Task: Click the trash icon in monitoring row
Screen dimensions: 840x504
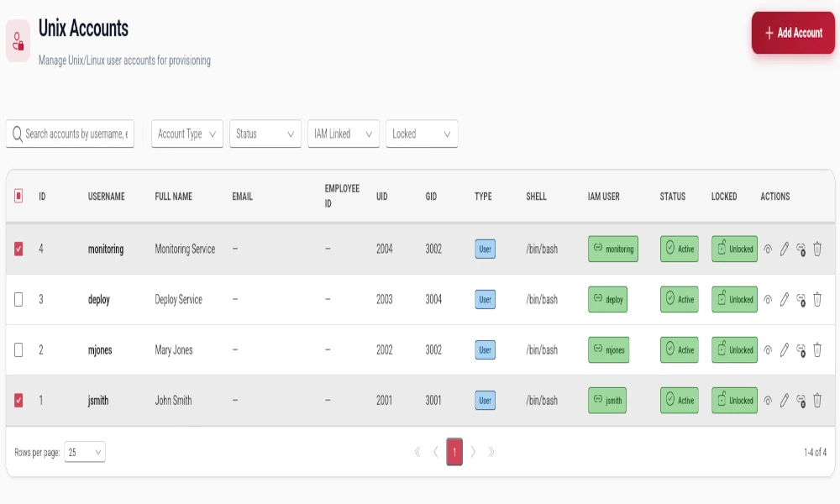Action: click(x=817, y=249)
